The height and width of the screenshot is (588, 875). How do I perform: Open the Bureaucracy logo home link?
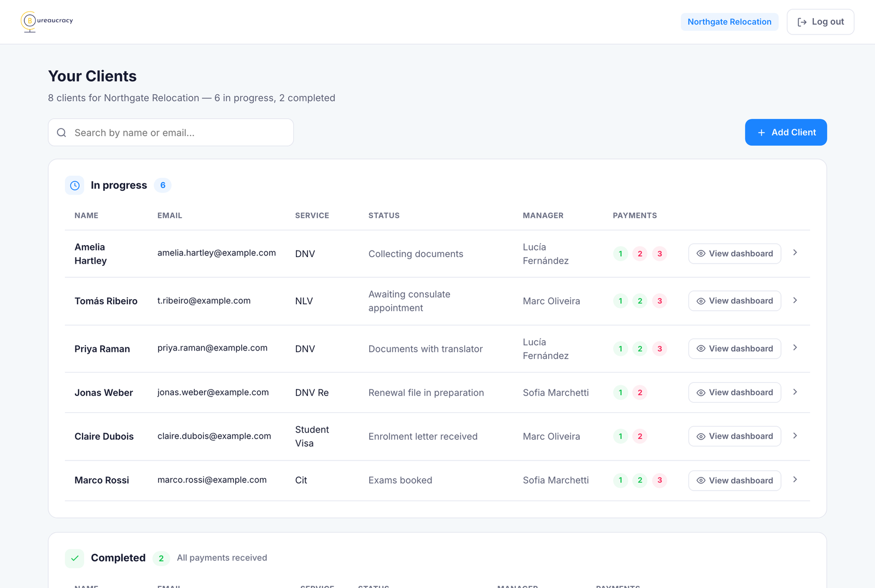pos(47,22)
